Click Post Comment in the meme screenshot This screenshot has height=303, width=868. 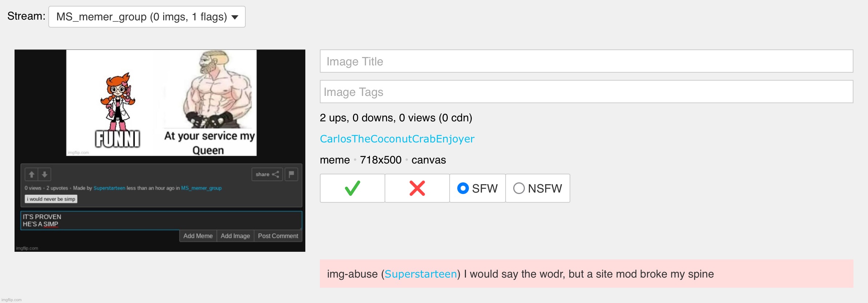click(x=278, y=236)
